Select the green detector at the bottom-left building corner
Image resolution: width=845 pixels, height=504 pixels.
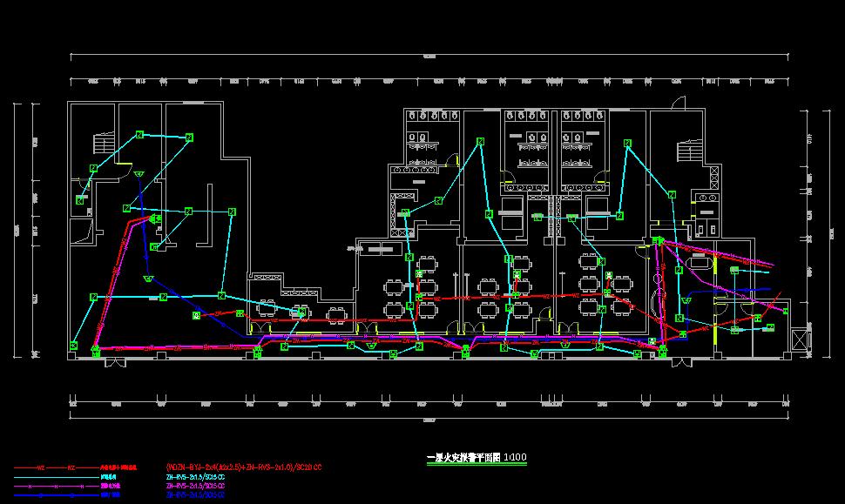(x=73, y=346)
